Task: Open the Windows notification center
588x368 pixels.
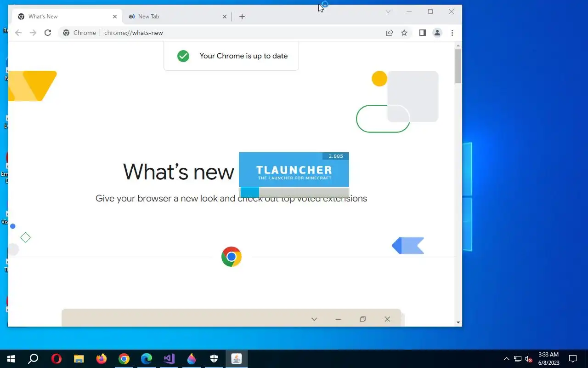Action: pyautogui.click(x=573, y=359)
